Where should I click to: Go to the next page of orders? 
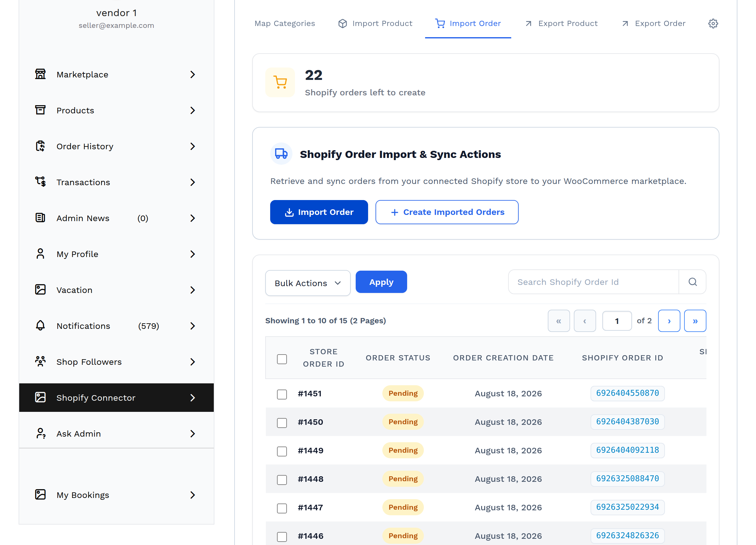669,321
